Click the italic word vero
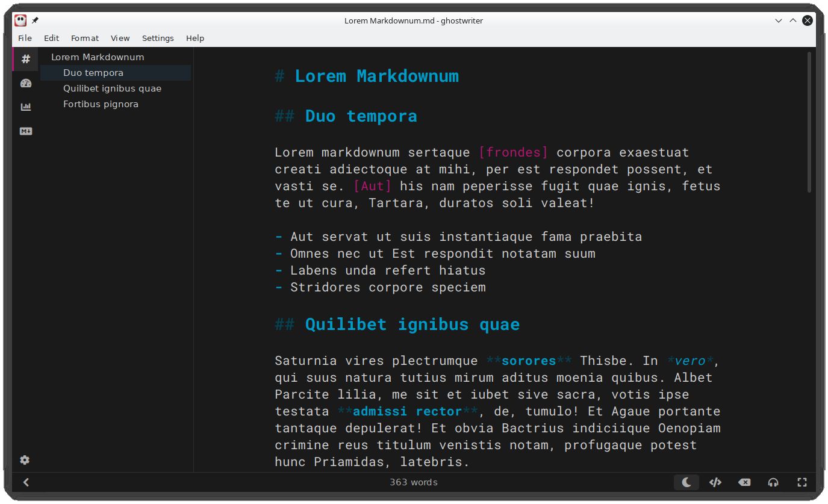Screen dimensions: 828x504 [690, 361]
